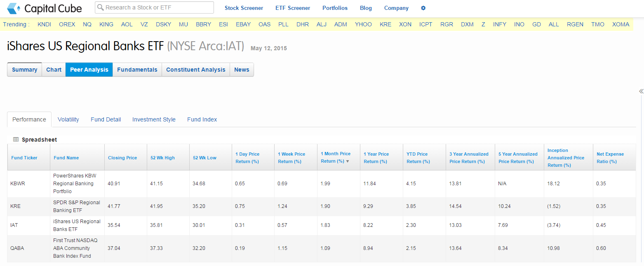Collapse the side panel with double-chevron icon
Viewport: 644px width, 266px height.
point(641,91)
